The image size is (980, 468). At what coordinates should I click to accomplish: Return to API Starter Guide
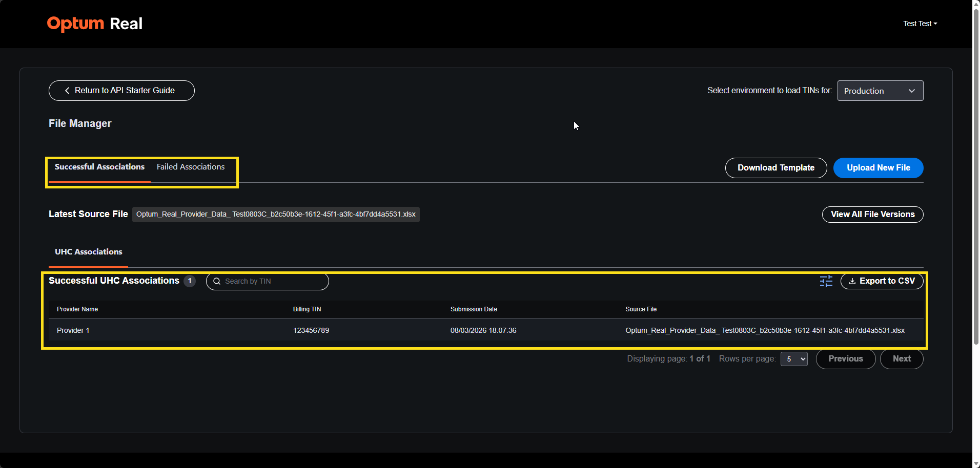(x=121, y=91)
